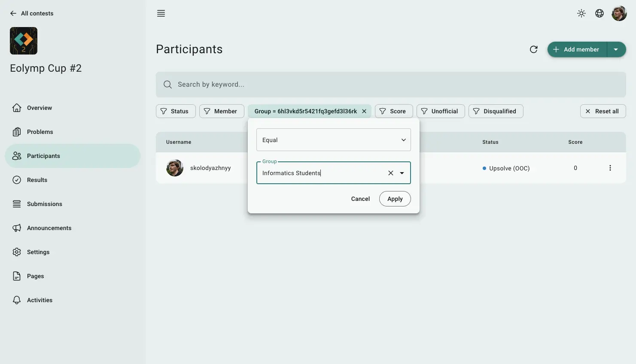The image size is (636, 364).
Task: Open the Equal operator dropdown
Action: point(333,140)
